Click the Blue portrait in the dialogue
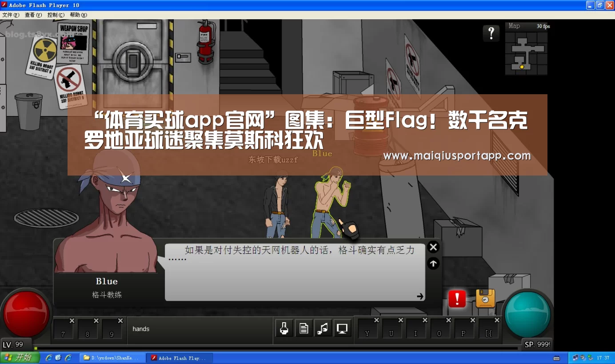Viewport: 615px width, 364px height. click(106, 211)
